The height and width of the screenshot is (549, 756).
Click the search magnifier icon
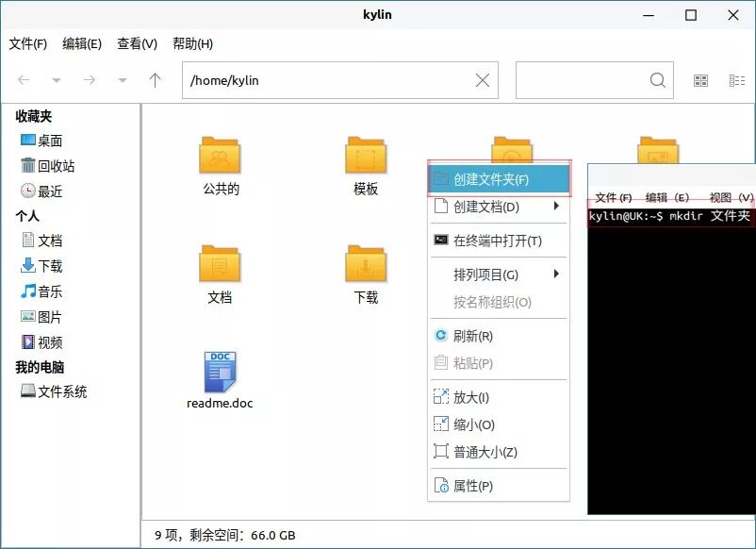[x=658, y=80]
